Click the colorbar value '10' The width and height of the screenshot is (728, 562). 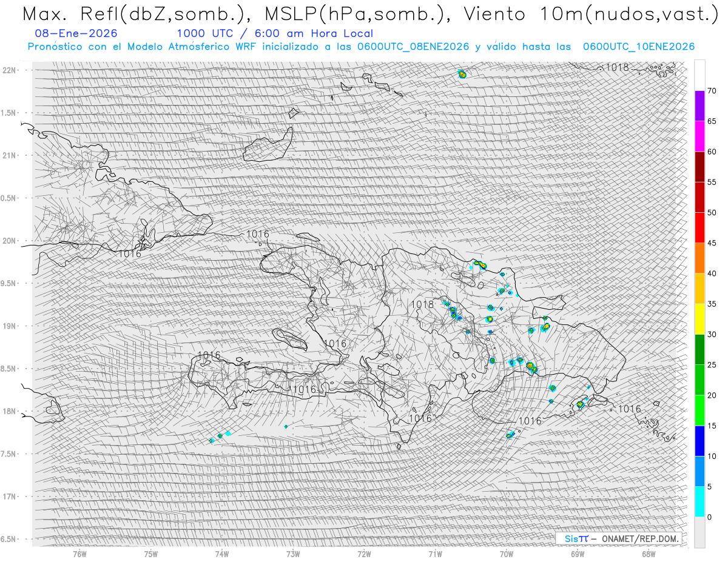coord(712,456)
